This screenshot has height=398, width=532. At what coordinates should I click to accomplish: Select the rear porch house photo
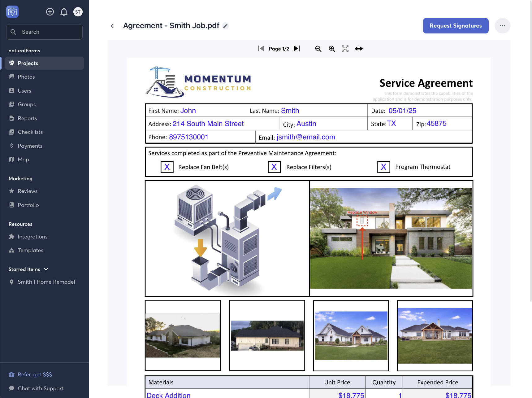pos(435,335)
